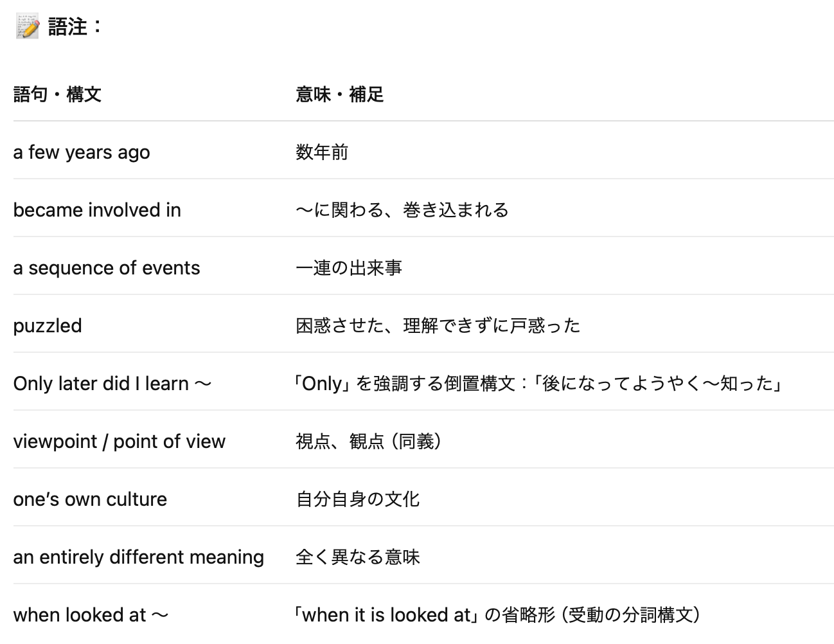This screenshot has height=644, width=834.
Task: Select the 語句・構文 column header
Action: [x=57, y=94]
